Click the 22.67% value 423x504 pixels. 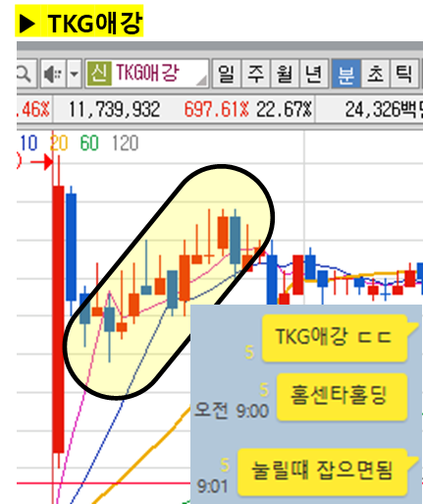click(x=284, y=109)
